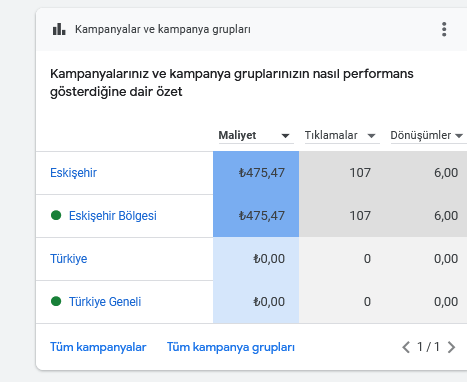Click the bar chart icon in card header
Screen dimensions: 467x382
(59, 29)
